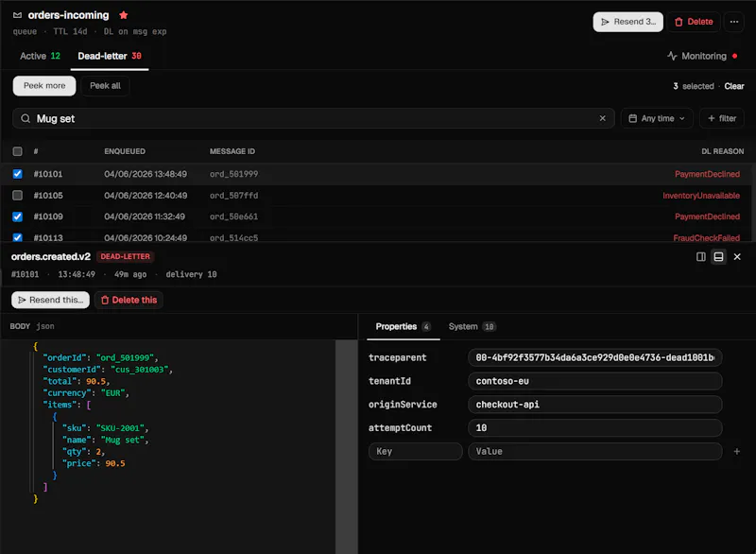Select message ID ord_507ffd
Screen dimensions: 756x554
(x=233, y=196)
